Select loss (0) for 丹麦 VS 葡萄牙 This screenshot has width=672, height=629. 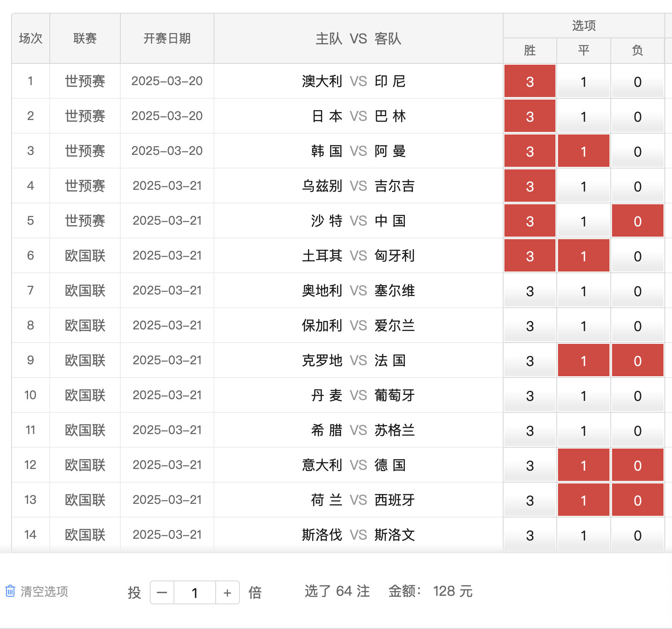(637, 395)
